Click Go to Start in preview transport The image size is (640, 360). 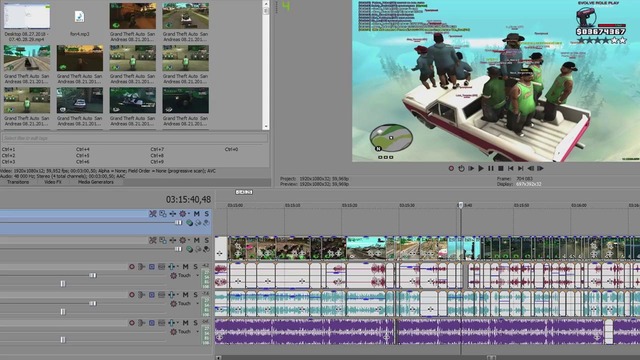point(511,168)
